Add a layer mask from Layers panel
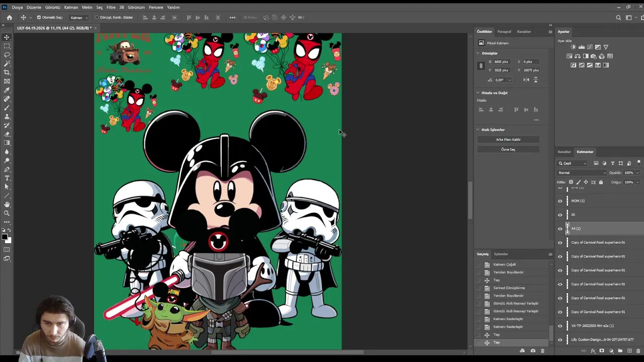This screenshot has width=644, height=362. (602, 351)
